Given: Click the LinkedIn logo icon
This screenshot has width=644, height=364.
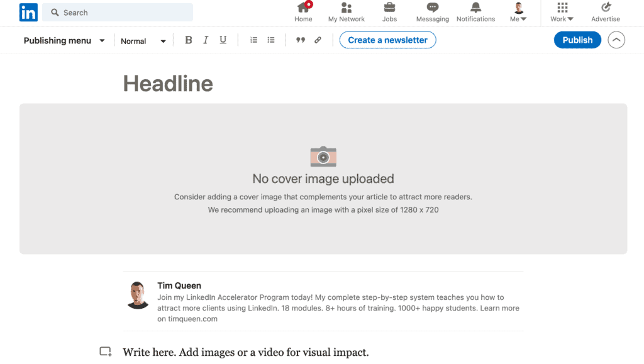Looking at the screenshot, I should [x=28, y=12].
